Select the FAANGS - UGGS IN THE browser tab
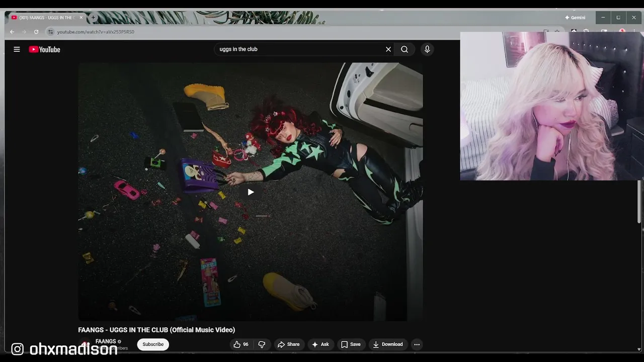Screen dimensions: 644x362 [47, 18]
